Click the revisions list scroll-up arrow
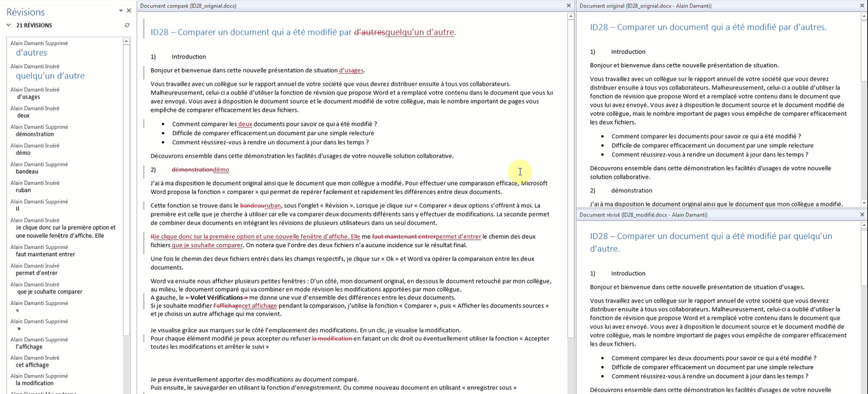This screenshot has width=868, height=394. point(127,40)
